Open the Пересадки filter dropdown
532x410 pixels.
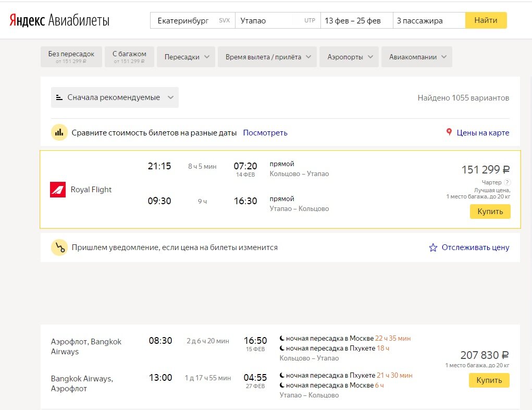(186, 57)
